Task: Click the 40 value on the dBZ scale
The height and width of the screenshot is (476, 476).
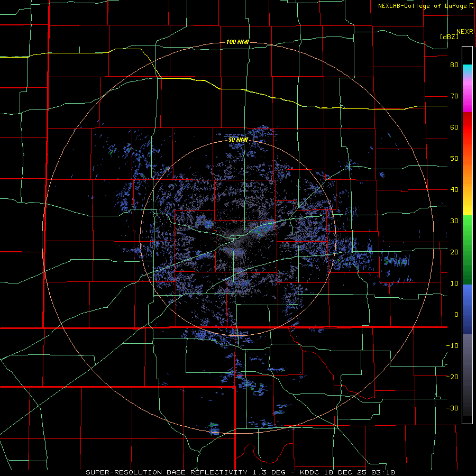Action: pyautogui.click(x=454, y=190)
